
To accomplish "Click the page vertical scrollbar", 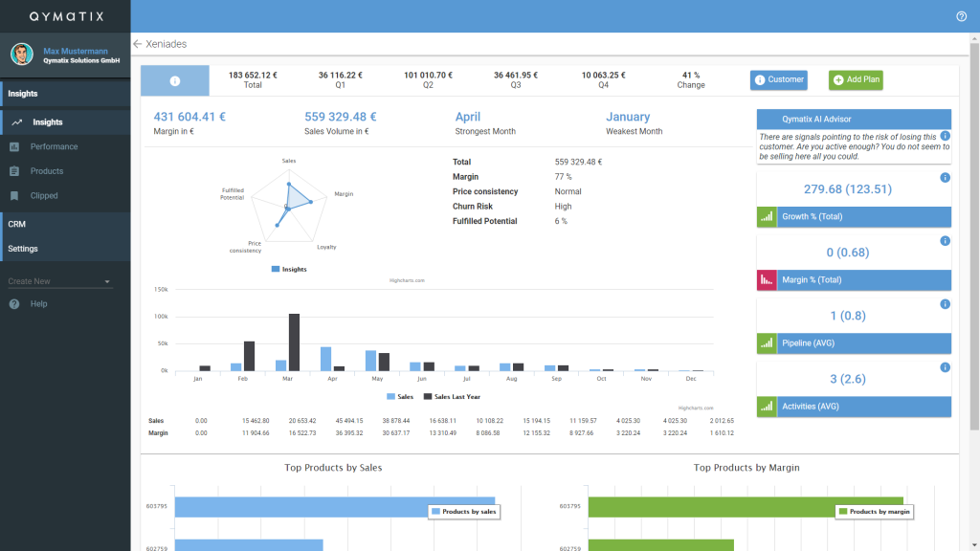I will pyautogui.click(x=974, y=236).
